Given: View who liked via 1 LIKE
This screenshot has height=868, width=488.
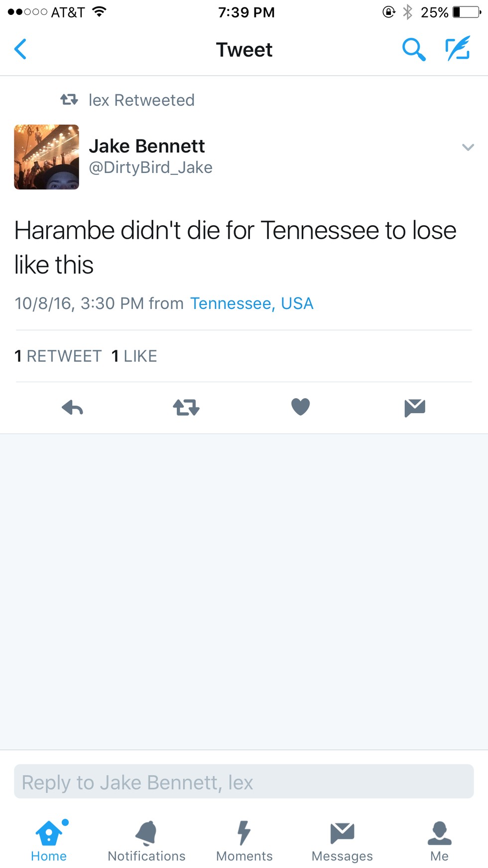Looking at the screenshot, I should [134, 356].
